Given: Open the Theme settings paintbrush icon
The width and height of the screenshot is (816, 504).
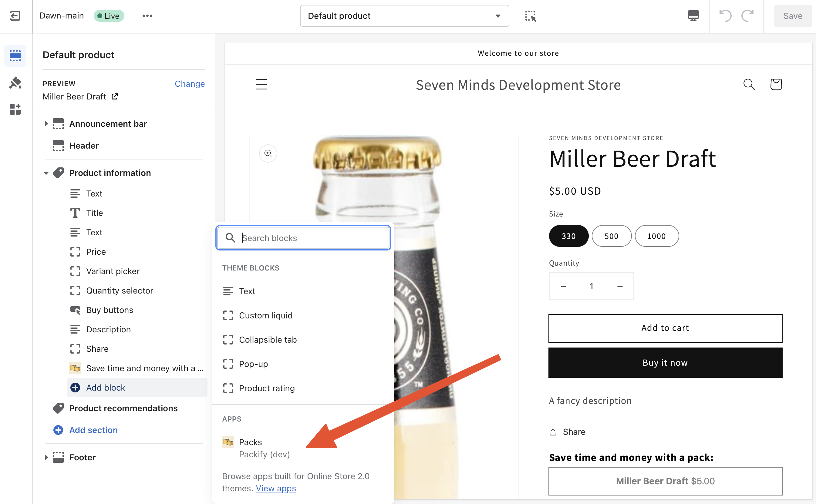Looking at the screenshot, I should (15, 83).
